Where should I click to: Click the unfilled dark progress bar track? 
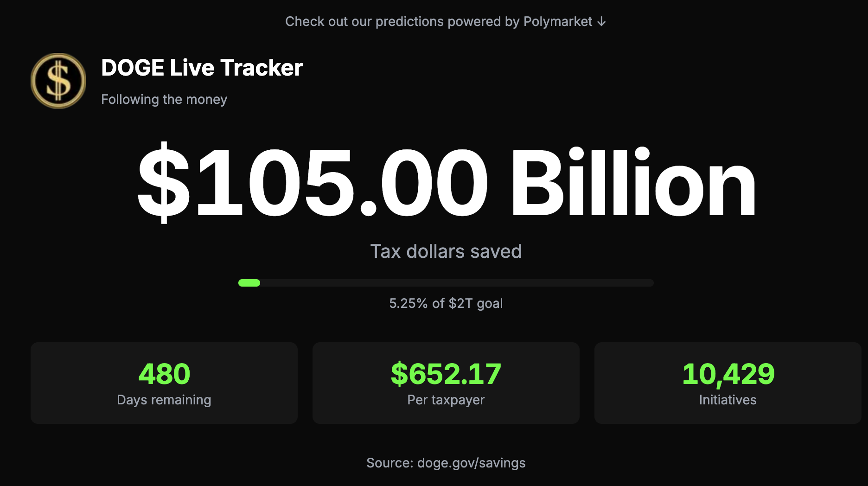click(457, 283)
